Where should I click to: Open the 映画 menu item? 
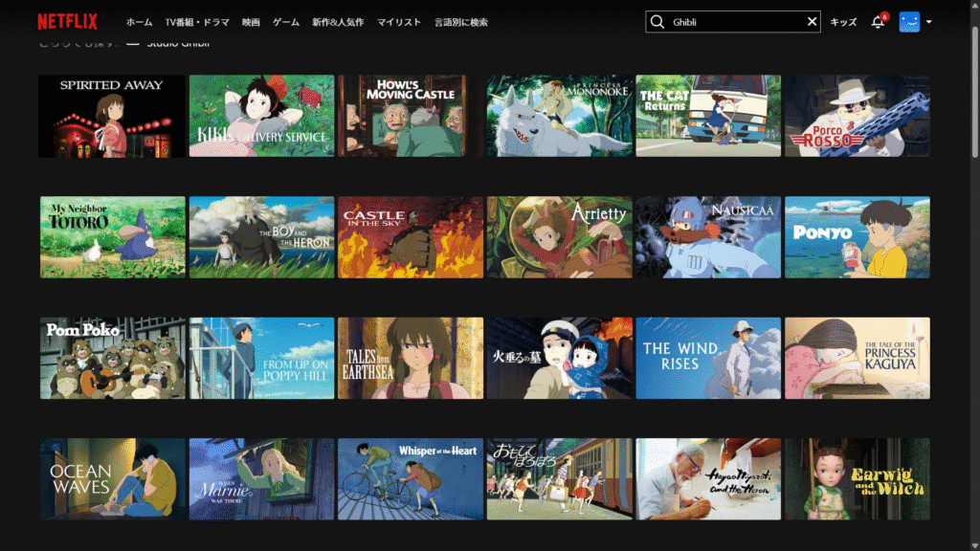pos(251,22)
